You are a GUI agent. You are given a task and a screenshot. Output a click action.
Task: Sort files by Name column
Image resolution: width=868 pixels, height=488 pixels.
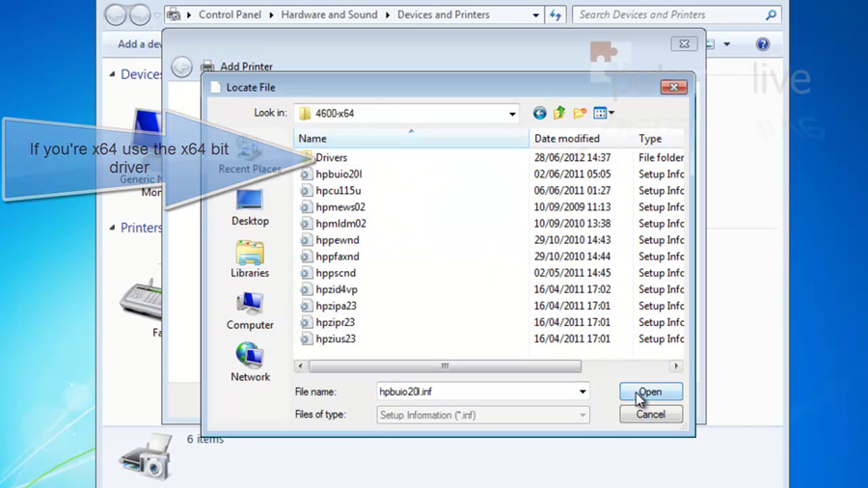[411, 138]
